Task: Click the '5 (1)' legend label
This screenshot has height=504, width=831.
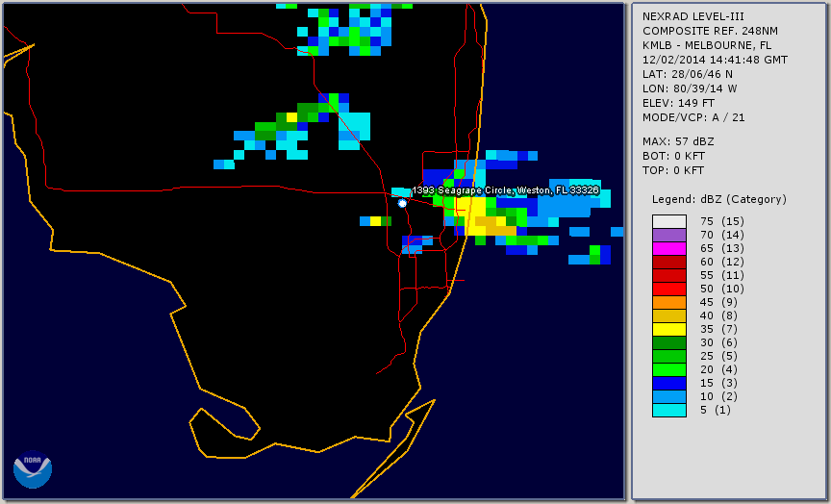Action: (x=715, y=410)
